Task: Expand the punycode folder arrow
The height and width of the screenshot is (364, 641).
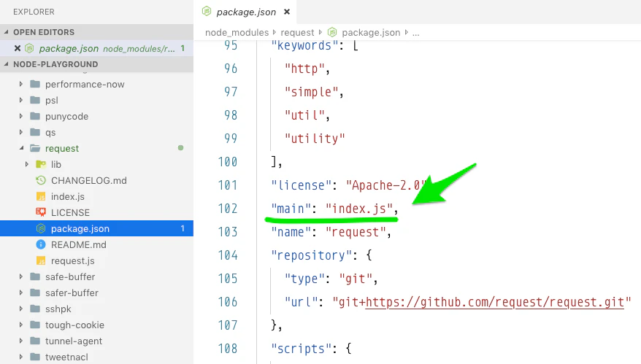Action: [21, 116]
